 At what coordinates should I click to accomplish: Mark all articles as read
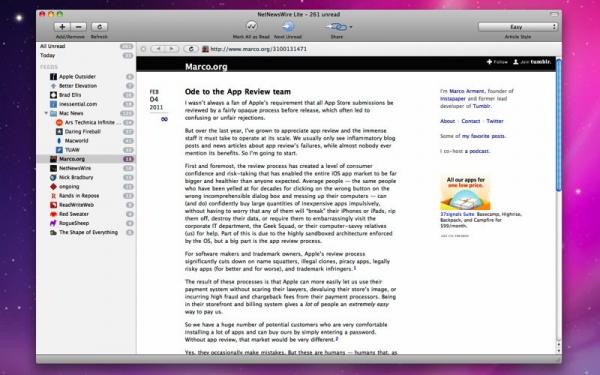click(x=251, y=26)
